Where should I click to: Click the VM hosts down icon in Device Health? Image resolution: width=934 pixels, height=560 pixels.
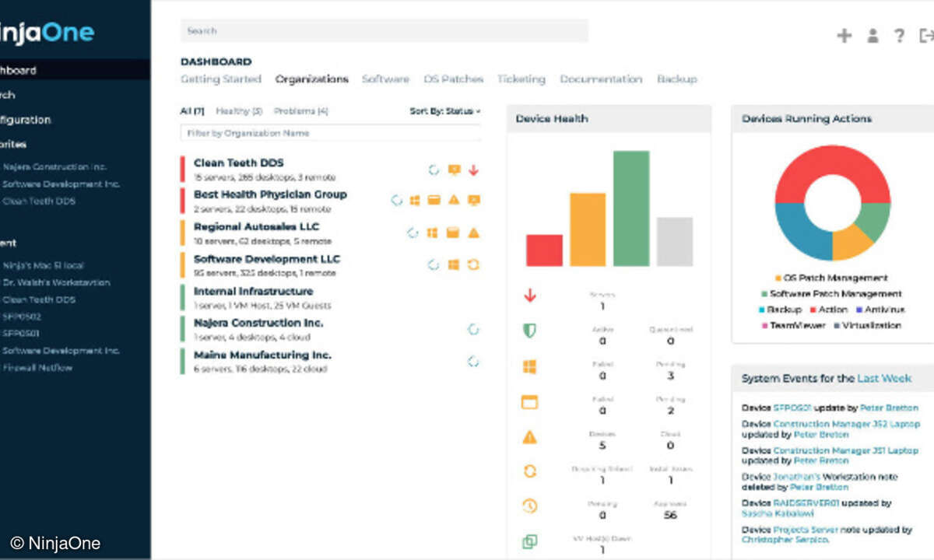530,541
